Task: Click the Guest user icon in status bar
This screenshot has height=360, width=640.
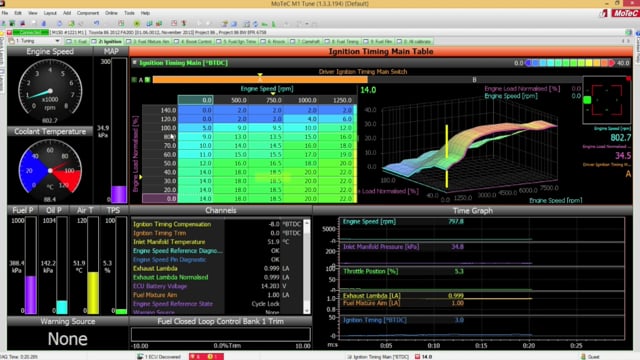Action: click(583, 356)
